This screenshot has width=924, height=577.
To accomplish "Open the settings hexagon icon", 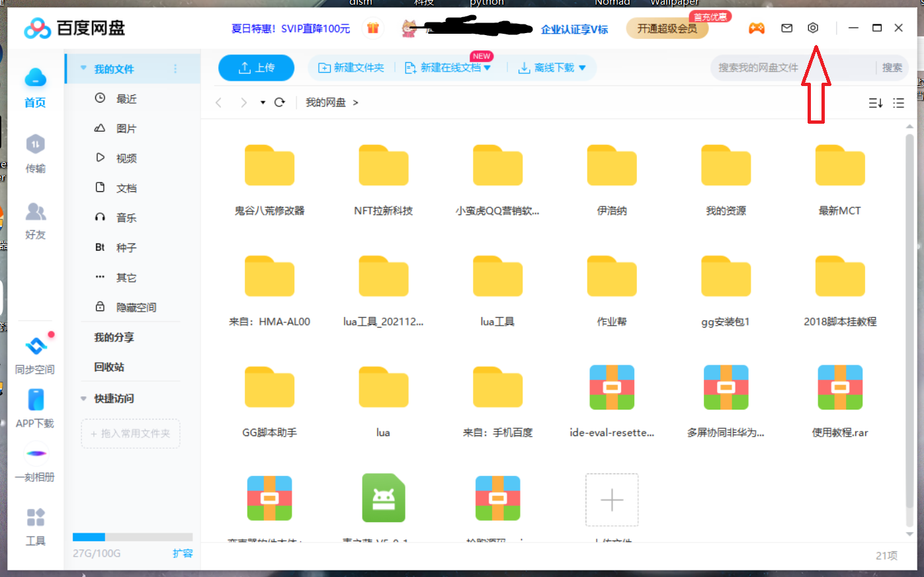I will [813, 28].
